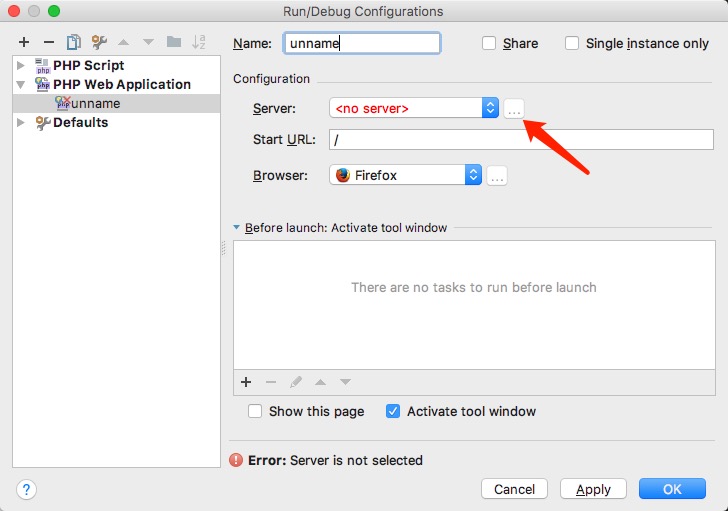This screenshot has width=728, height=511.
Task: Focus the Name input field
Action: 362,43
